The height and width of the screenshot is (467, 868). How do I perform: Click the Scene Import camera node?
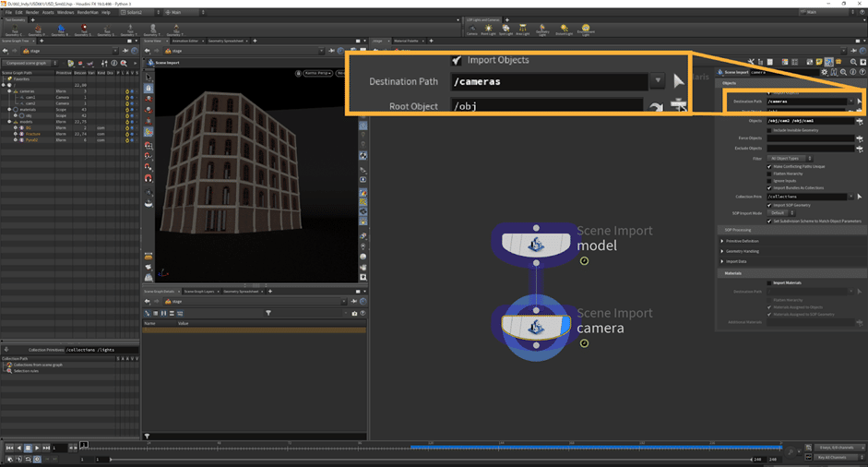point(536,326)
